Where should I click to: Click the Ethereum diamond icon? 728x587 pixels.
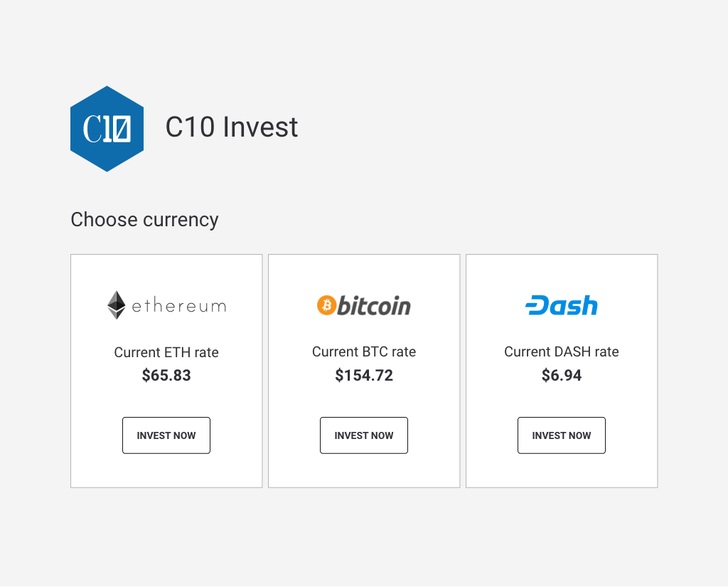pyautogui.click(x=116, y=305)
